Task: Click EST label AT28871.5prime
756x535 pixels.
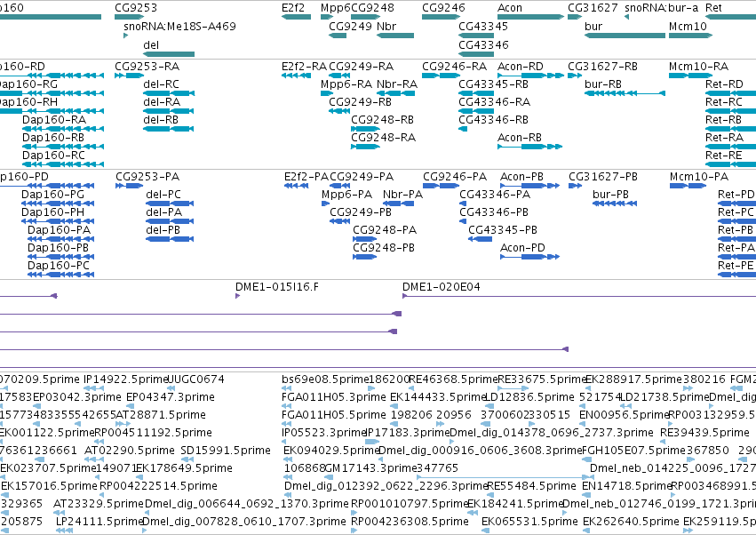Action: click(161, 415)
